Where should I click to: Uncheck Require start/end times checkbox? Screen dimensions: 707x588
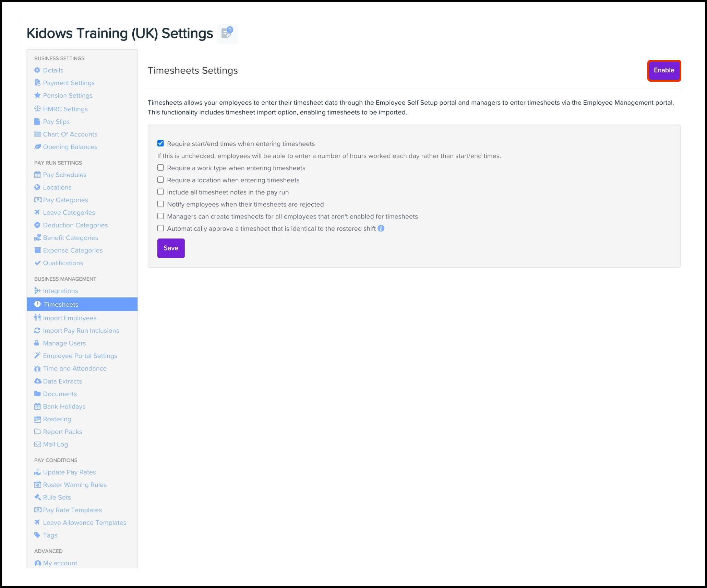coord(160,143)
